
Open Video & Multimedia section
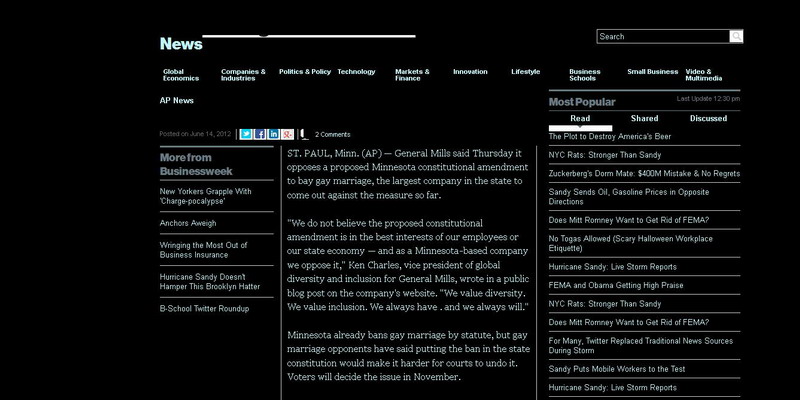click(x=704, y=75)
